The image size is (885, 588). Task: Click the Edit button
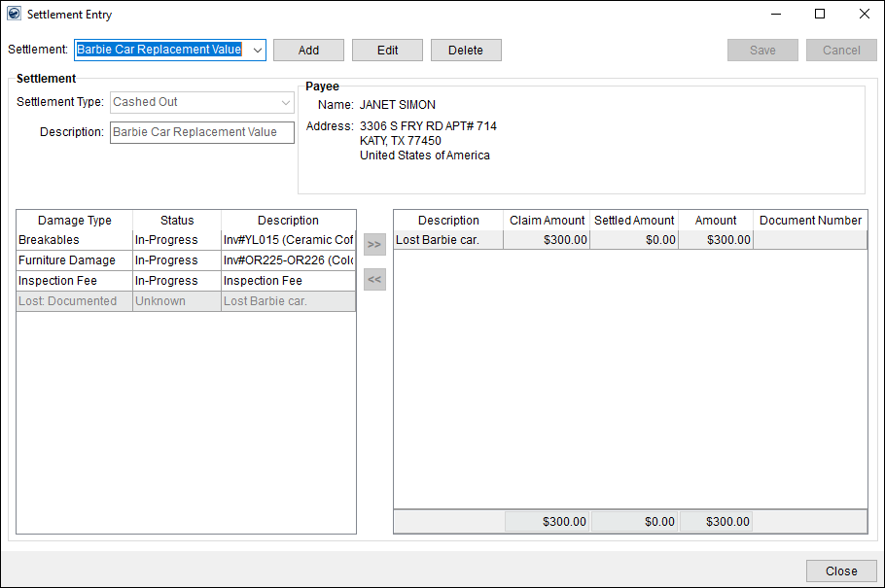(387, 50)
